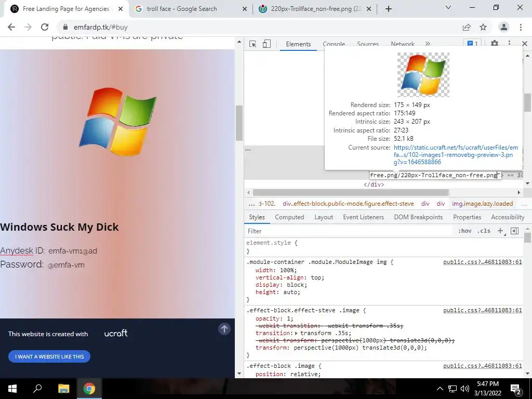Open DevTools customize menu (three dots)
This screenshot has width=532, height=399.
coord(509,44)
